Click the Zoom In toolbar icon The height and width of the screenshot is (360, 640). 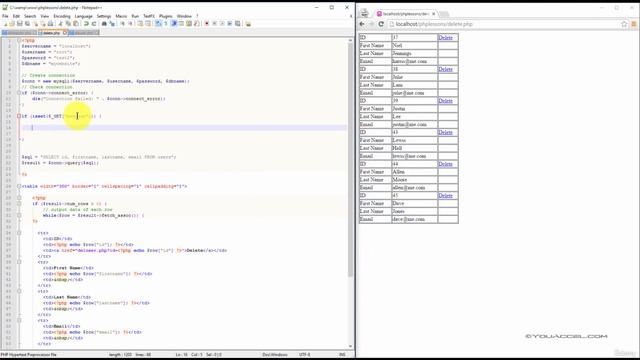pyautogui.click(x=122, y=24)
